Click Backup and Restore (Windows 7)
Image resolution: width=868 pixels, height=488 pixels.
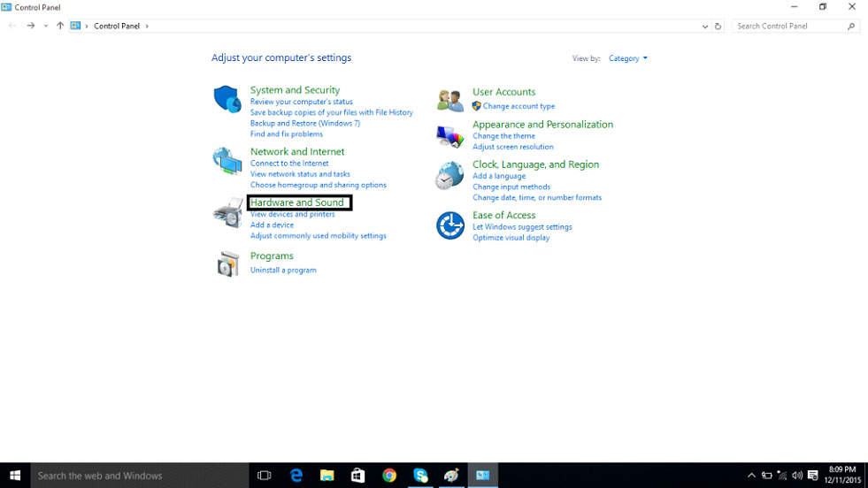click(x=305, y=124)
